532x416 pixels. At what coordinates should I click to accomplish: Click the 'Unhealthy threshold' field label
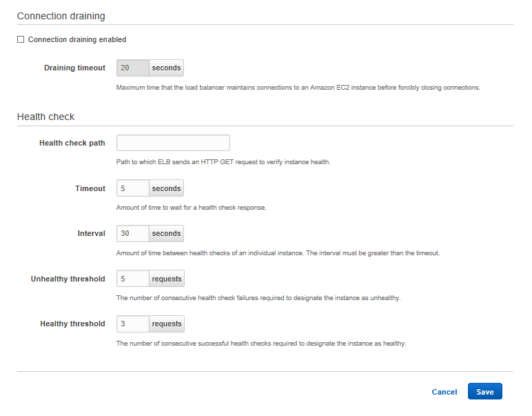[x=68, y=279]
